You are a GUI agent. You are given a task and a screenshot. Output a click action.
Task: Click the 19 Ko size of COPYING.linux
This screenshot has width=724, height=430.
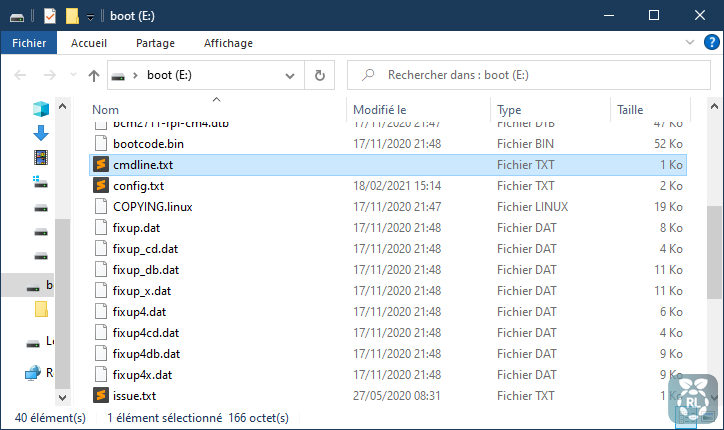click(668, 206)
